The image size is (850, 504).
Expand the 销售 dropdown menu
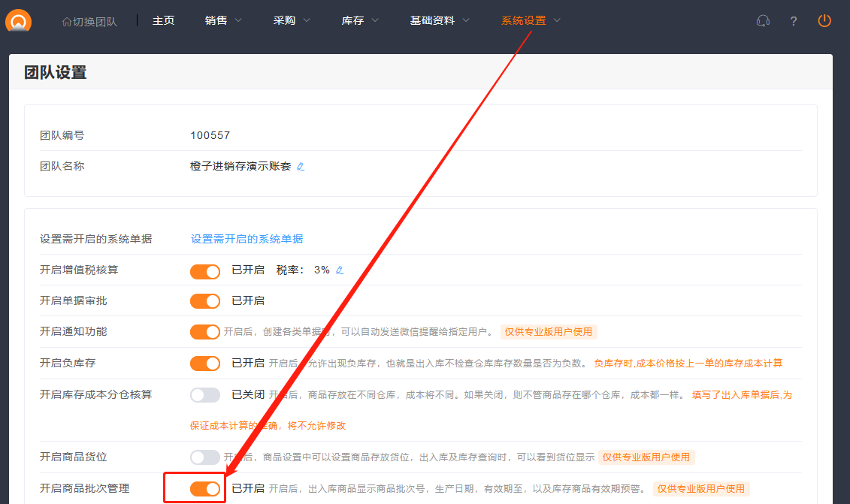(223, 21)
